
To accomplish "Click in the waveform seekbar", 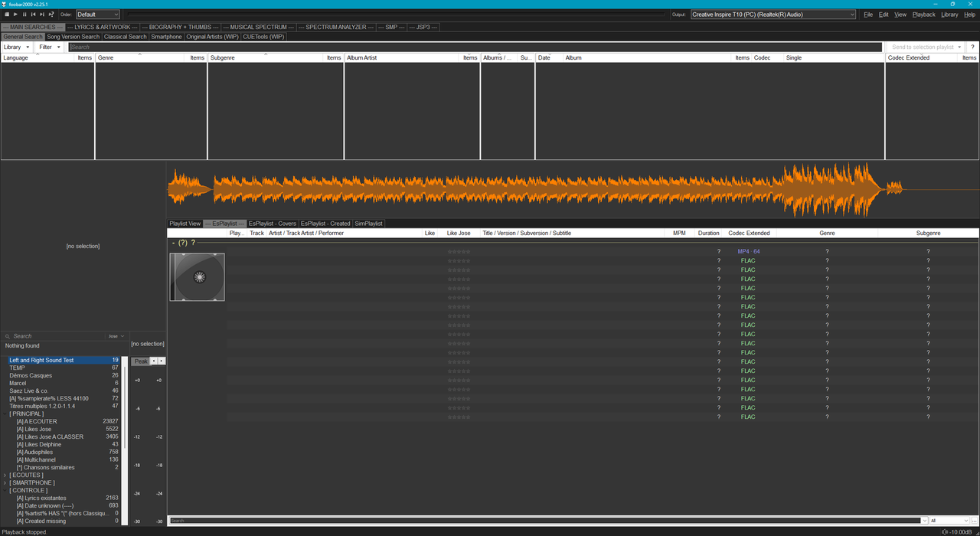I will pyautogui.click(x=573, y=189).
